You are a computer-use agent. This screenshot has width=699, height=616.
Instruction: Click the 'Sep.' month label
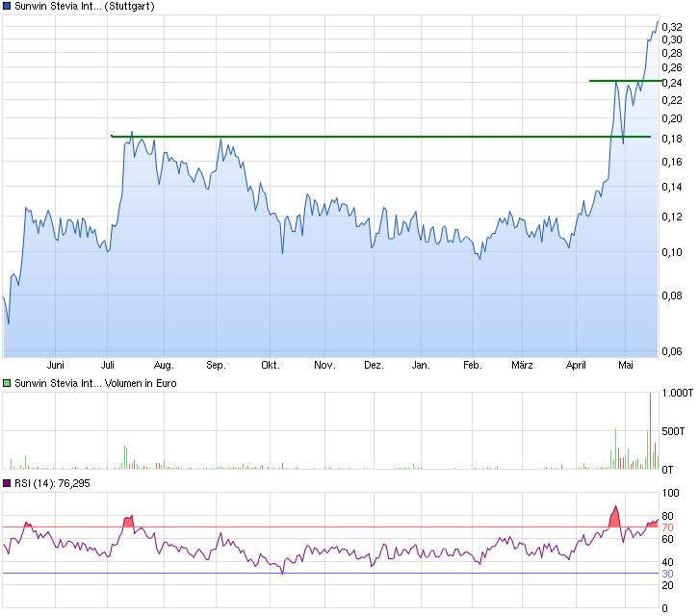tap(217, 366)
